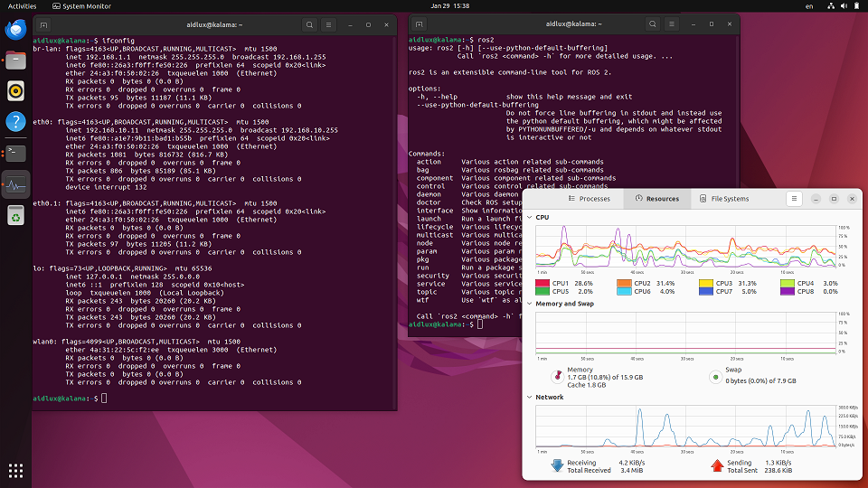Change the CPU8 purple color swatch
This screenshot has height=488, width=868.
coord(788,292)
